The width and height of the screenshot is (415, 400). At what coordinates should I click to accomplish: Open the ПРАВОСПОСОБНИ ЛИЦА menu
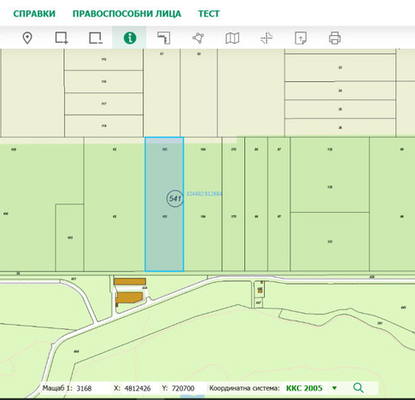tap(127, 14)
